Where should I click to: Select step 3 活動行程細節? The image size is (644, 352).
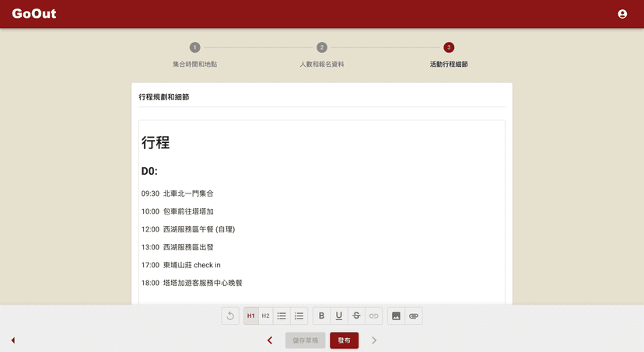pos(449,47)
